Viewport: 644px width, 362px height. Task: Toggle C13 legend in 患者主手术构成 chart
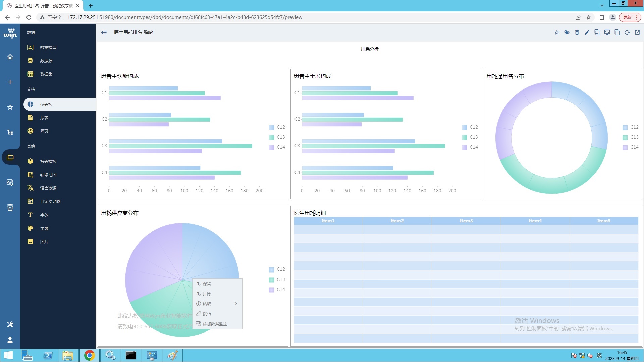tap(470, 137)
